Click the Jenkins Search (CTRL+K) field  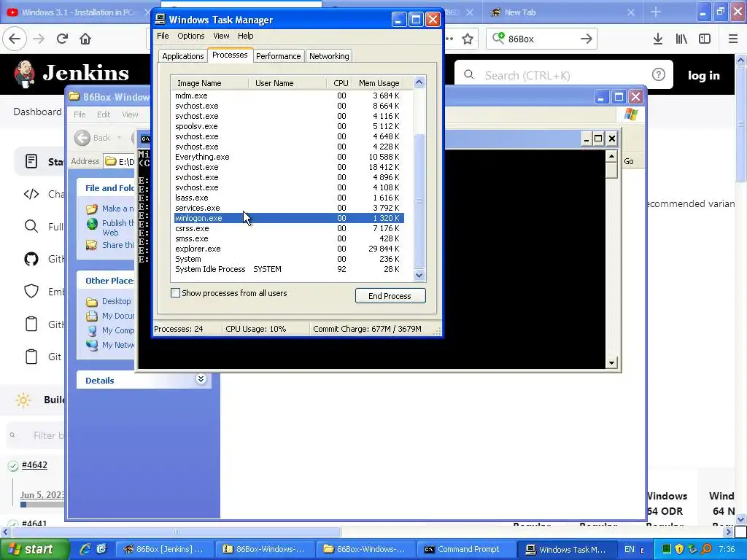point(564,75)
